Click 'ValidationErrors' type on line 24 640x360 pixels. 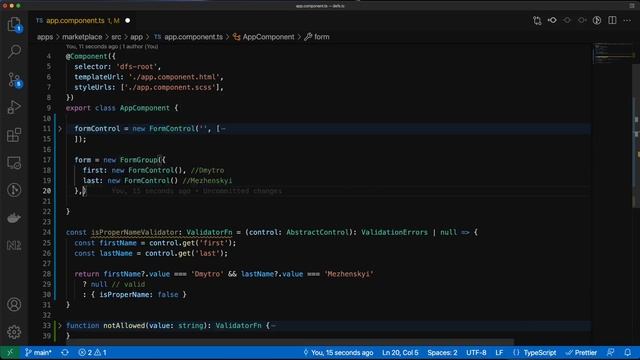click(394, 232)
